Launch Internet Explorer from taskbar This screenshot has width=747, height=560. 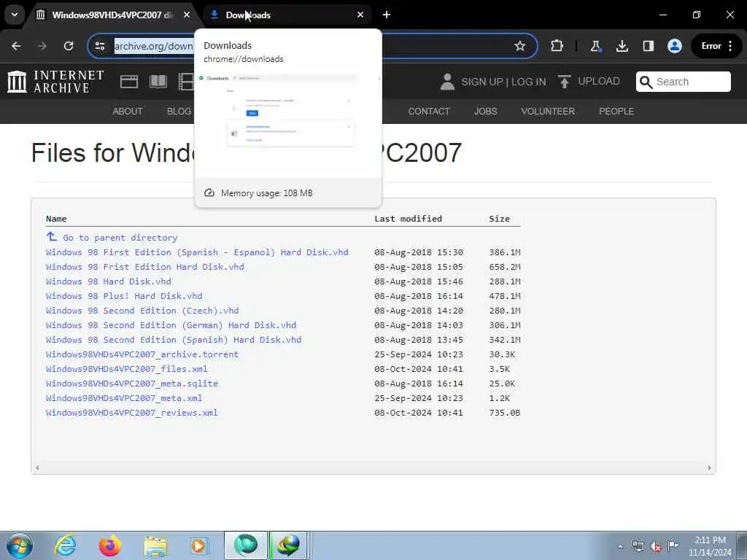point(65,545)
